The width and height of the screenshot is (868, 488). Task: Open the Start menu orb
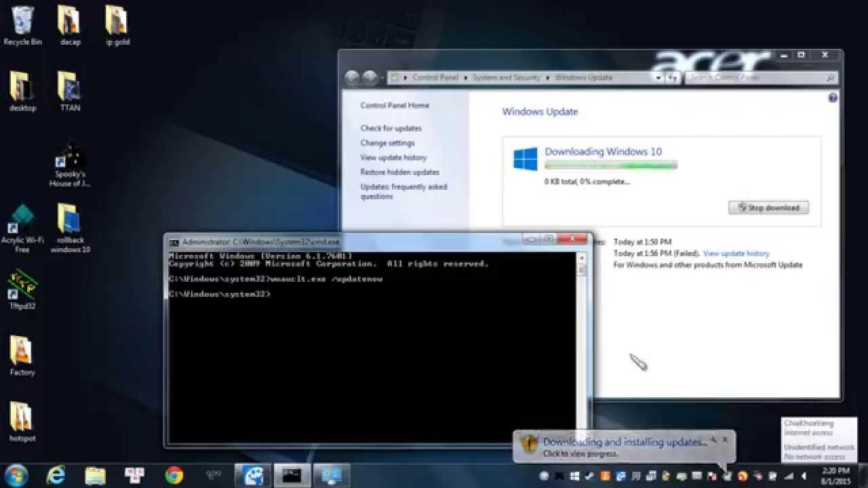click(15, 475)
